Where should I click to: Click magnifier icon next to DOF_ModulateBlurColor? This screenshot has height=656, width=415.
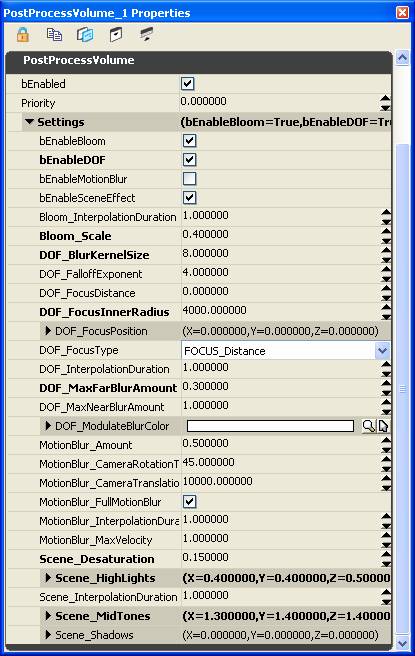pos(369,426)
